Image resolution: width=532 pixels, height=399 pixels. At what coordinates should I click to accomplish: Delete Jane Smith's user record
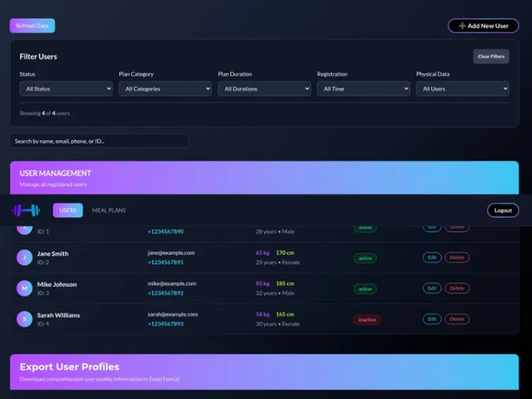pyautogui.click(x=457, y=257)
